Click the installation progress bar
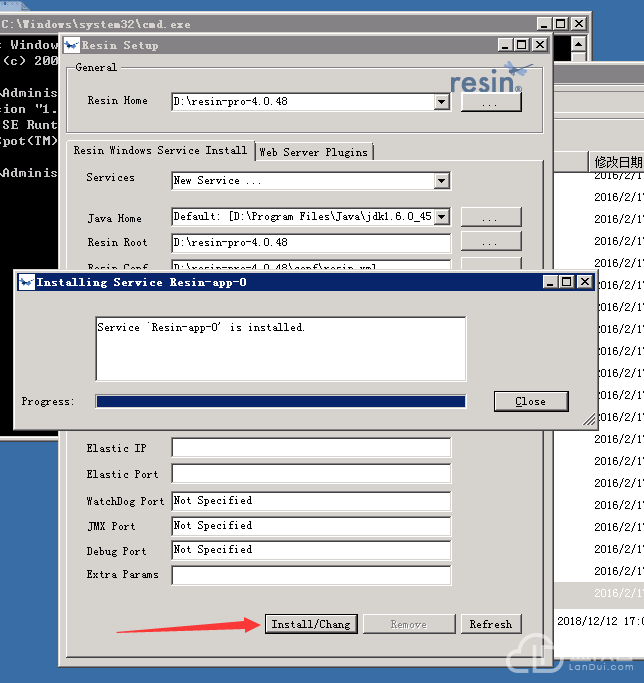The height and width of the screenshot is (683, 644). (281, 401)
